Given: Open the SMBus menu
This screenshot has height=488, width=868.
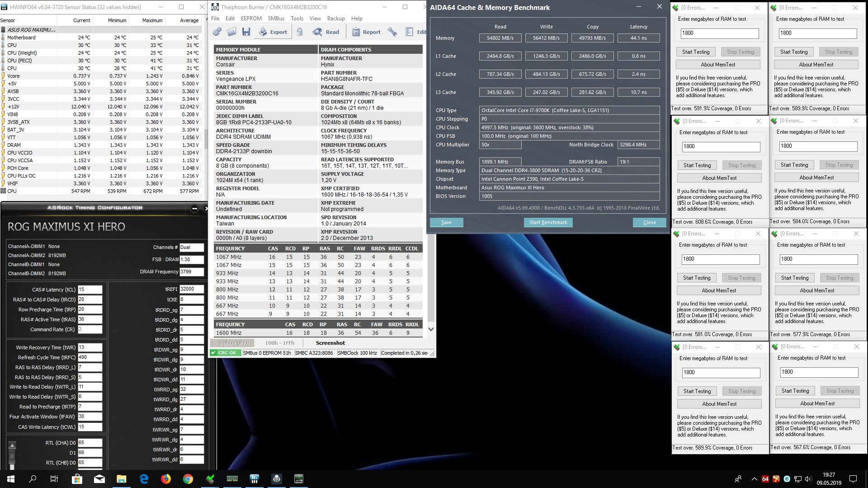Looking at the screenshot, I should [x=276, y=19].
